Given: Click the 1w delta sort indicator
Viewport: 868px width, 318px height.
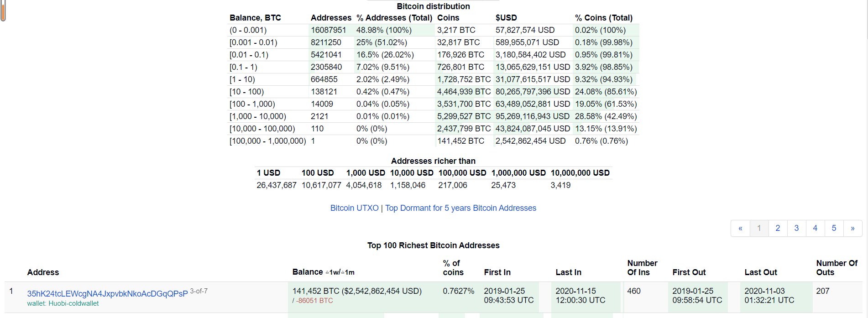Looking at the screenshot, I should coord(332,272).
